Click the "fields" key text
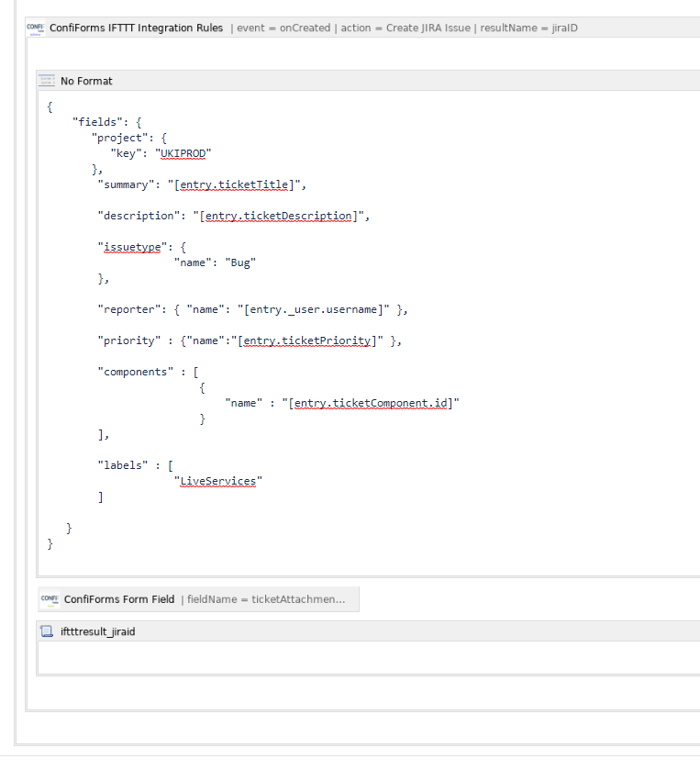This screenshot has width=700, height=770. point(97,122)
